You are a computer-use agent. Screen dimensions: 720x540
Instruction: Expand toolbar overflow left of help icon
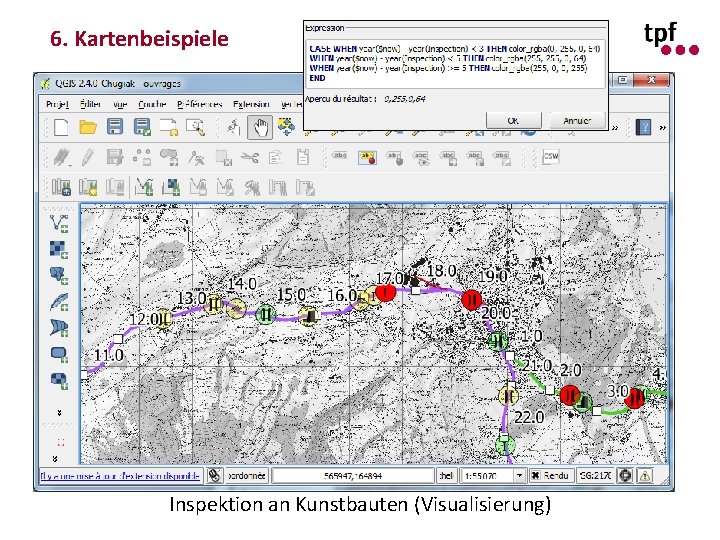click(x=615, y=128)
